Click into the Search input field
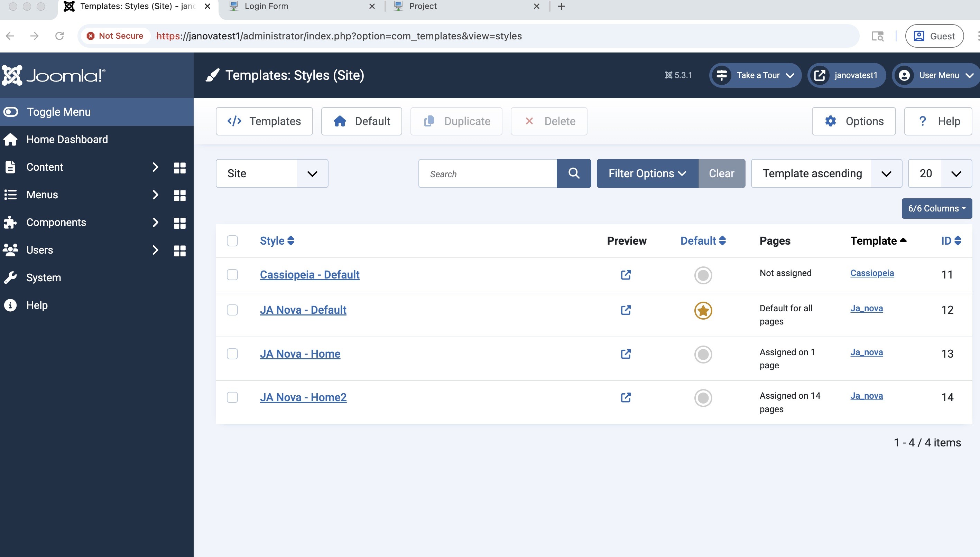 pyautogui.click(x=487, y=174)
